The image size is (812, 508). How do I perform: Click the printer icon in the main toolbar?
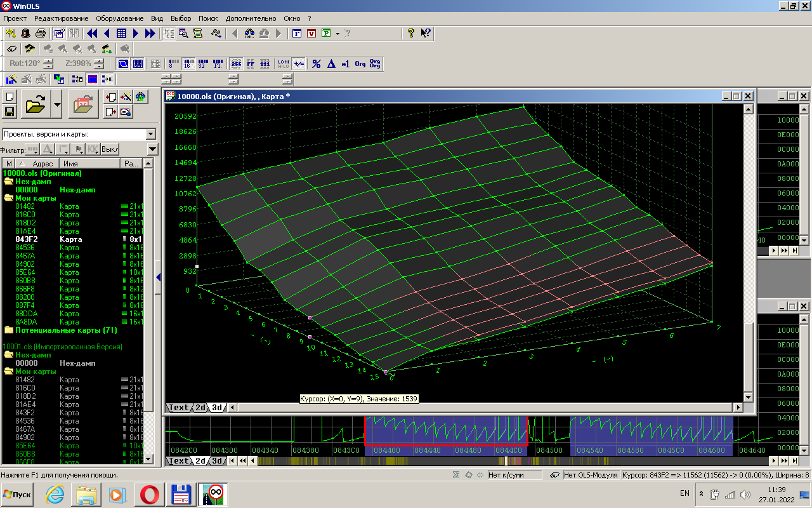(41, 34)
